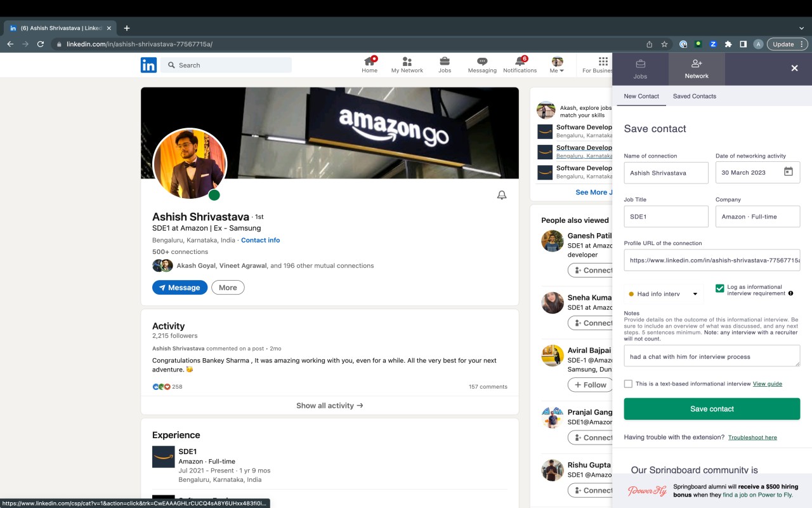
Task: Click the Save contact button
Action: [711, 408]
